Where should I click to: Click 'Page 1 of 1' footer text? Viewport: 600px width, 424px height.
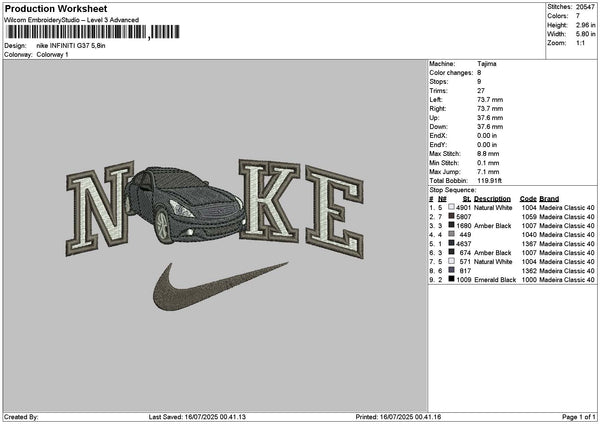pyautogui.click(x=579, y=417)
